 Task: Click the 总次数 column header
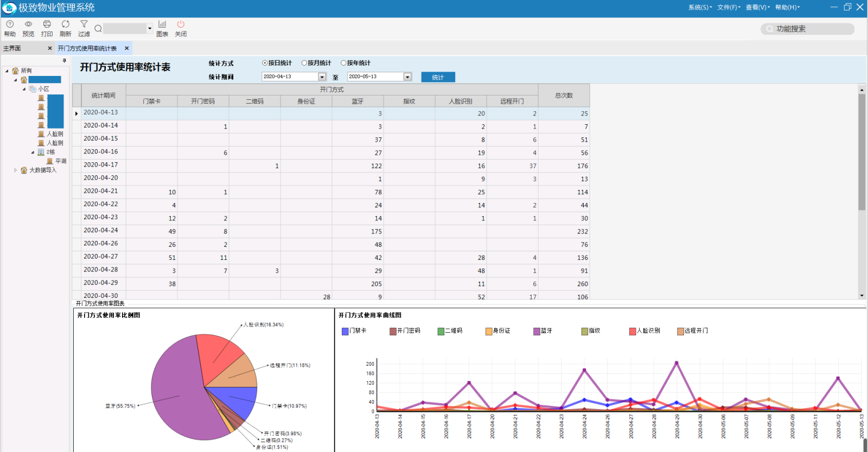(564, 96)
